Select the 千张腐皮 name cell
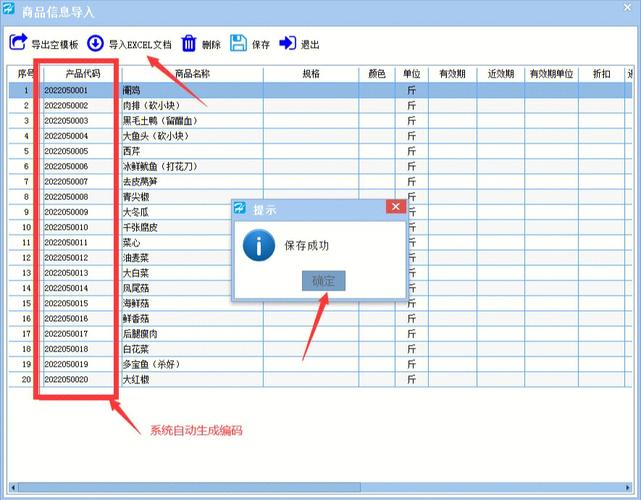Screen dimensions: 641x500 click(177, 227)
